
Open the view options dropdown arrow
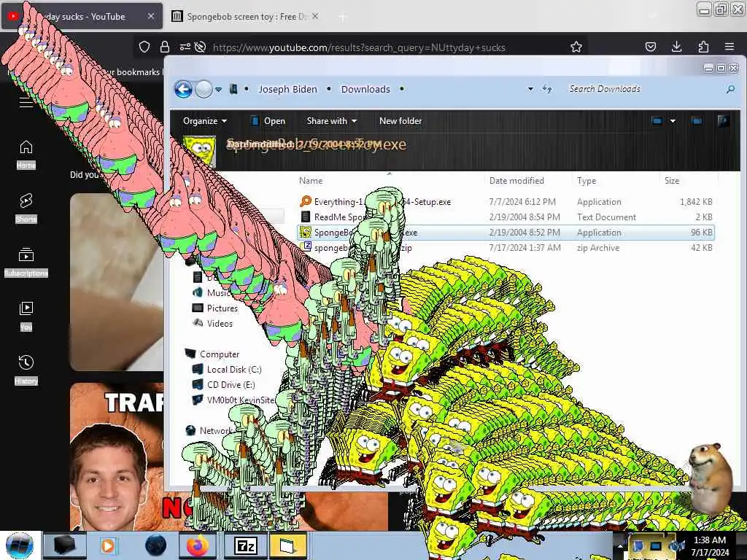pyautogui.click(x=673, y=121)
